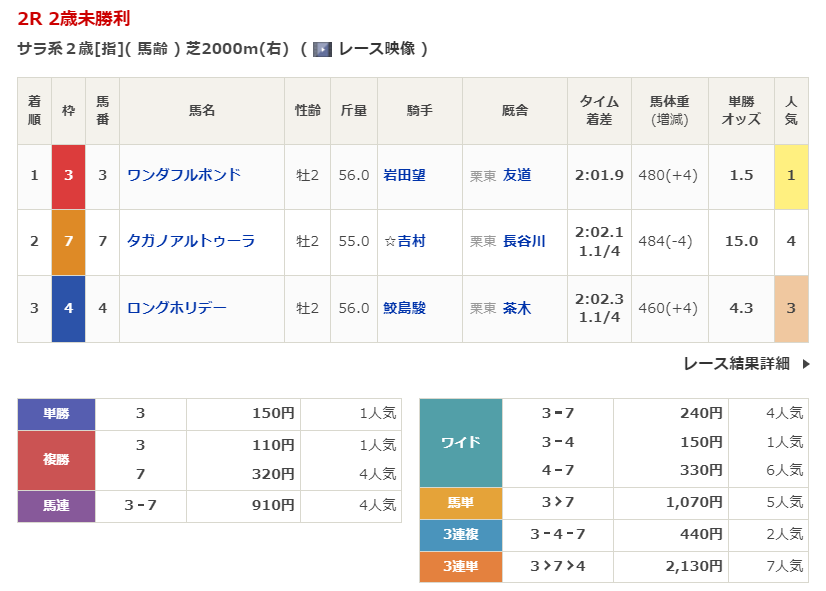Open trainer 友道 link
Image resolution: width=826 pixels, height=591 pixels.
coord(517,175)
